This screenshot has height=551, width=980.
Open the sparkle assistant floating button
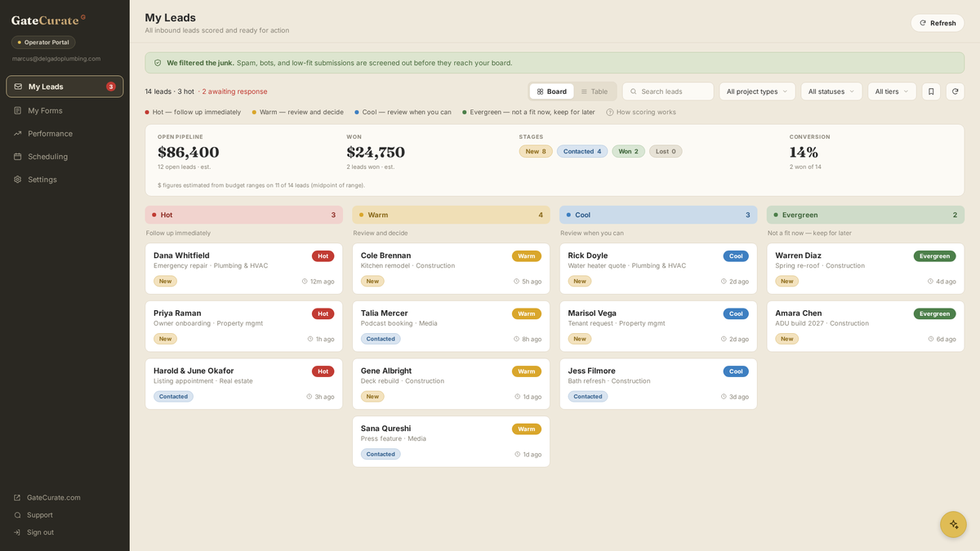point(953,524)
